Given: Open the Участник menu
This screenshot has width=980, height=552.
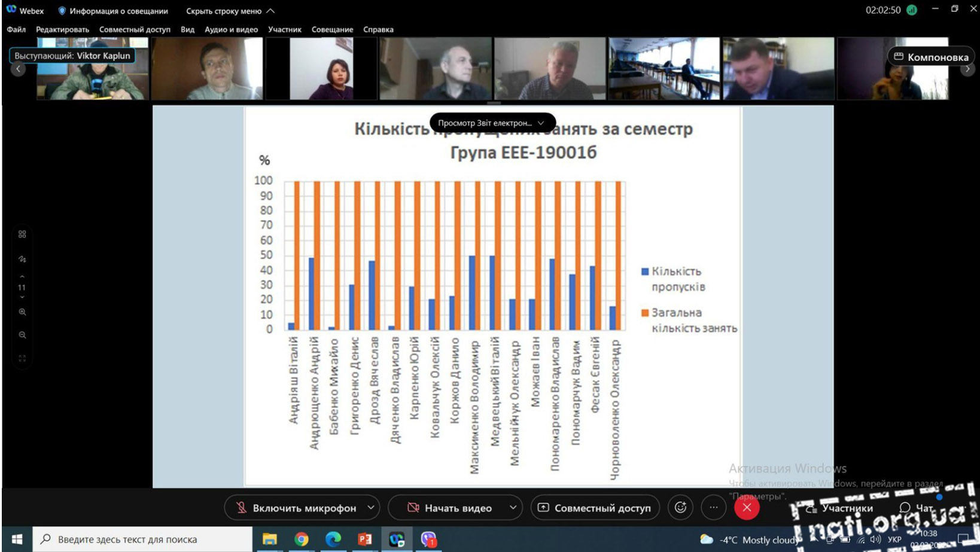Looking at the screenshot, I should coord(285,29).
